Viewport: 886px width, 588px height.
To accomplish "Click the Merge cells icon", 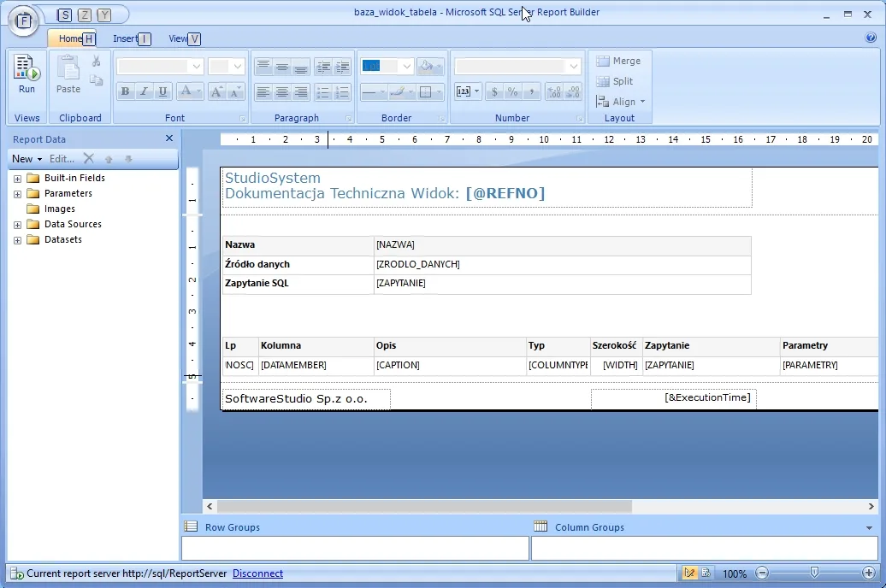I will (603, 61).
